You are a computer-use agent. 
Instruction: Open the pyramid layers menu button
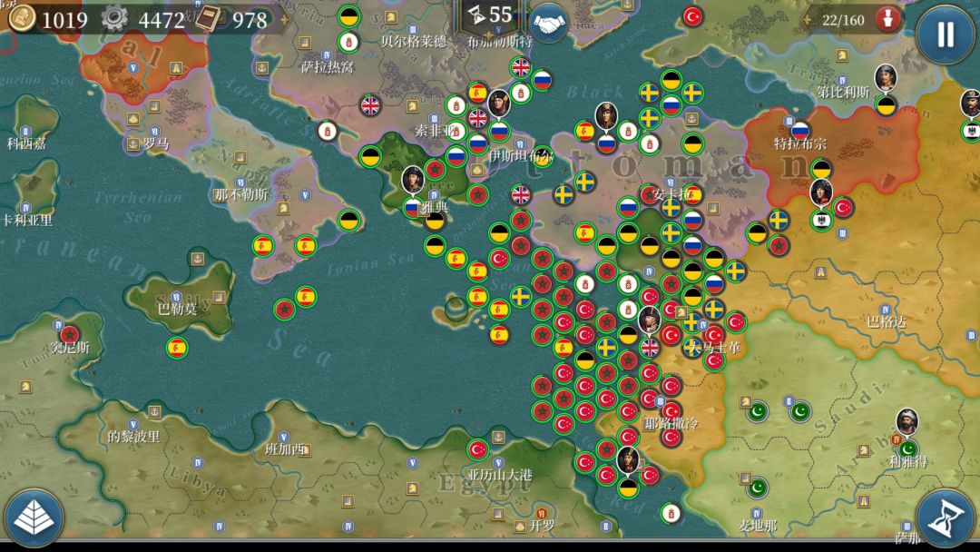[x=34, y=518]
